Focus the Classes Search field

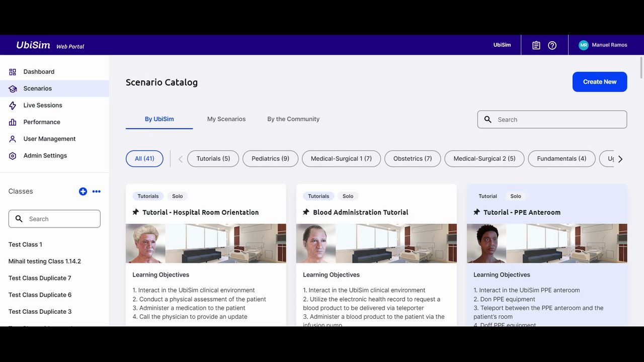point(54,219)
